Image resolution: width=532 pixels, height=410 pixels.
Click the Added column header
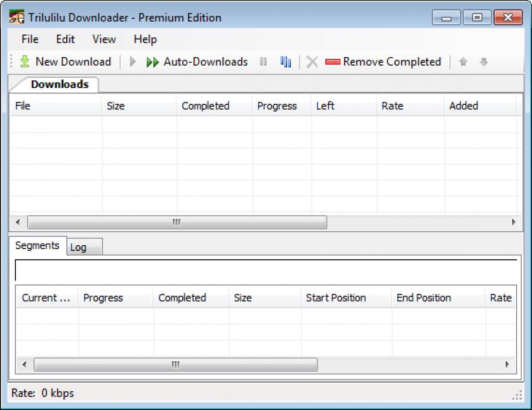[x=480, y=106]
